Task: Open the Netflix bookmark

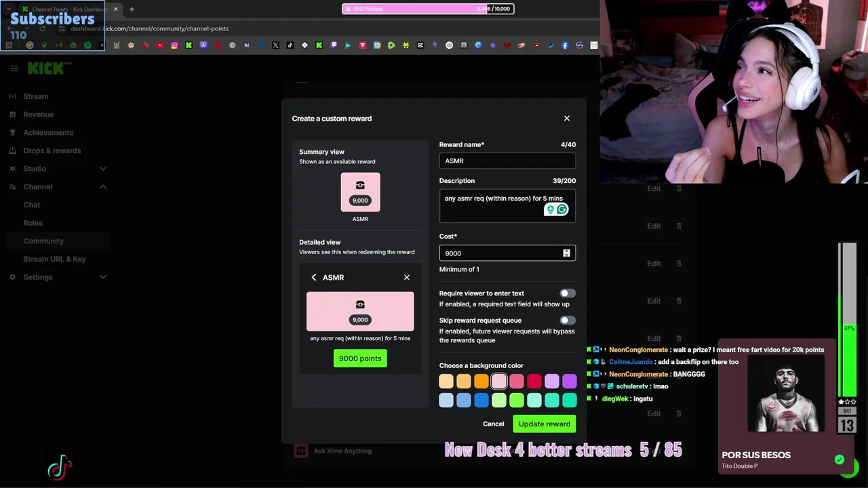Action: (x=218, y=45)
